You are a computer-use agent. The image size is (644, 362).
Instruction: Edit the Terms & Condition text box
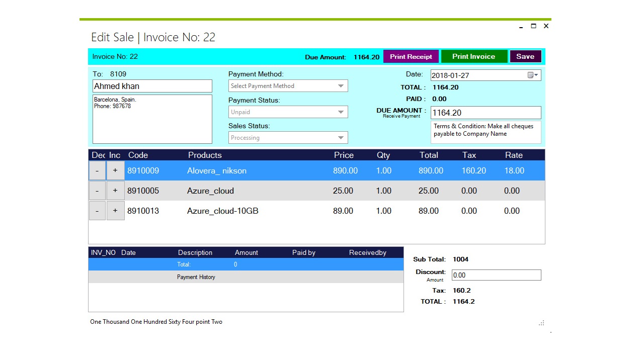pyautogui.click(x=486, y=132)
